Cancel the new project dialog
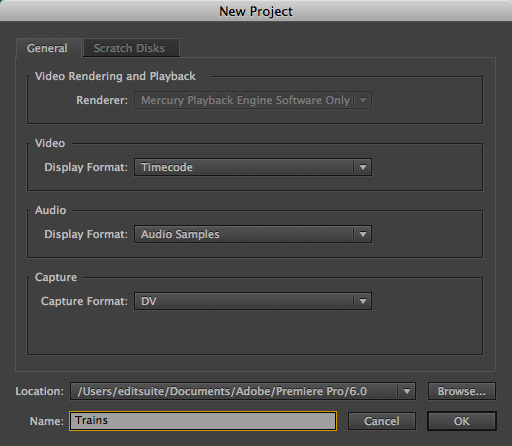The width and height of the screenshot is (512, 446). click(382, 421)
